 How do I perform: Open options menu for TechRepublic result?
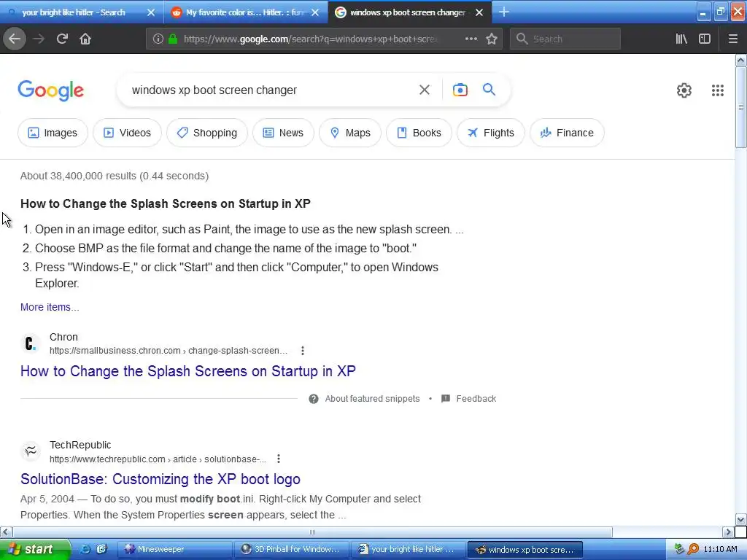[x=279, y=459]
